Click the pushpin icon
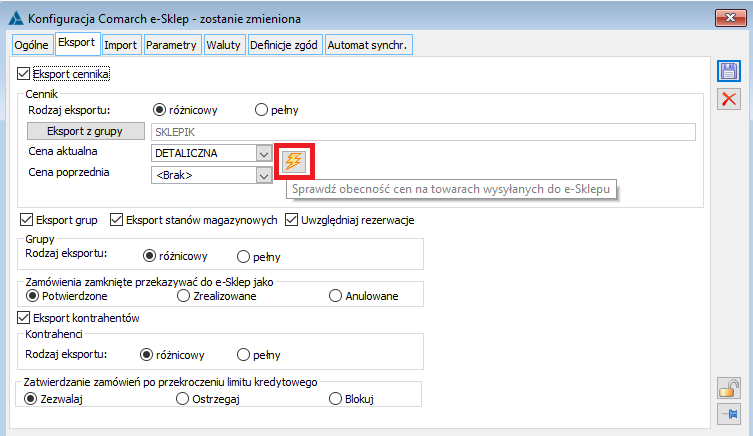 click(x=729, y=414)
